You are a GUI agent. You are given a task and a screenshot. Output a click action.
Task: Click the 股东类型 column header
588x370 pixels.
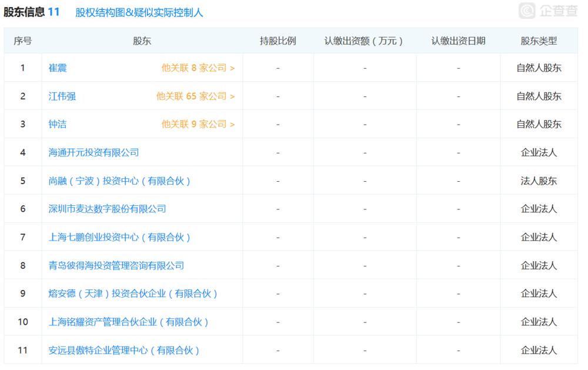539,41
